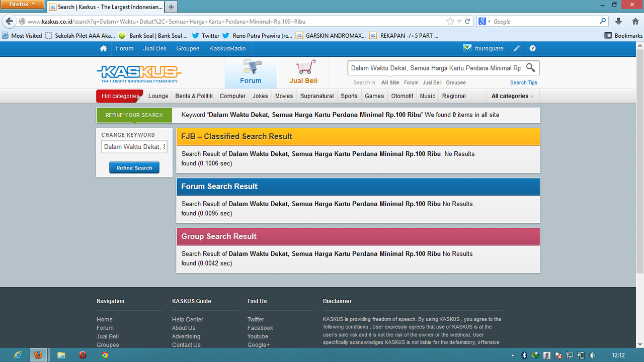Image resolution: width=644 pixels, height=362 pixels.
Task: Open the Supranatural category
Action: tap(317, 96)
